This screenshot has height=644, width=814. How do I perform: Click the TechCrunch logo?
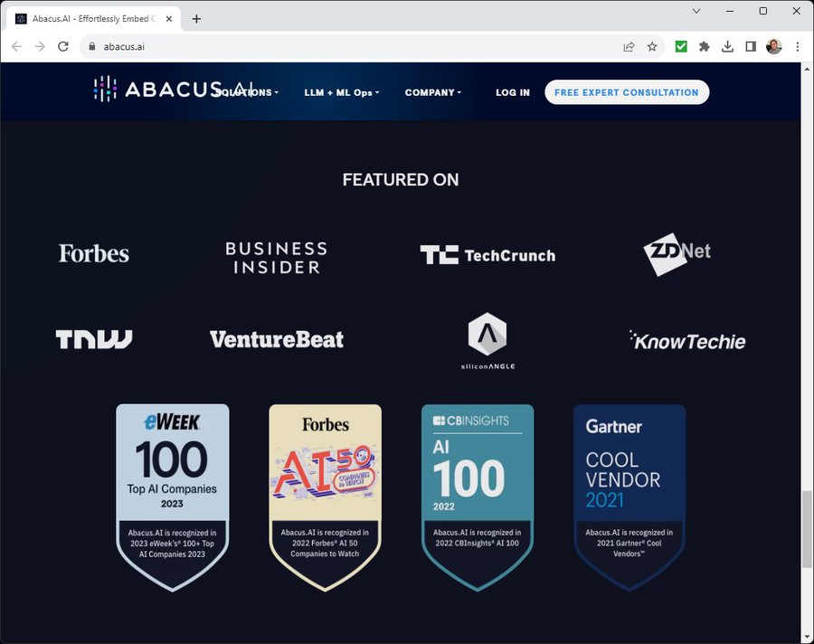coord(487,255)
